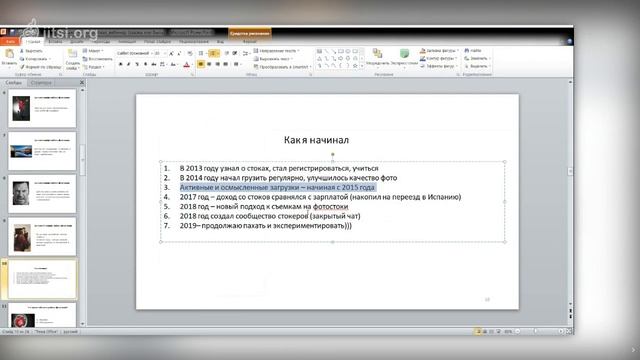Open Quick Styles (Экспресс-стили) icon

tap(404, 53)
